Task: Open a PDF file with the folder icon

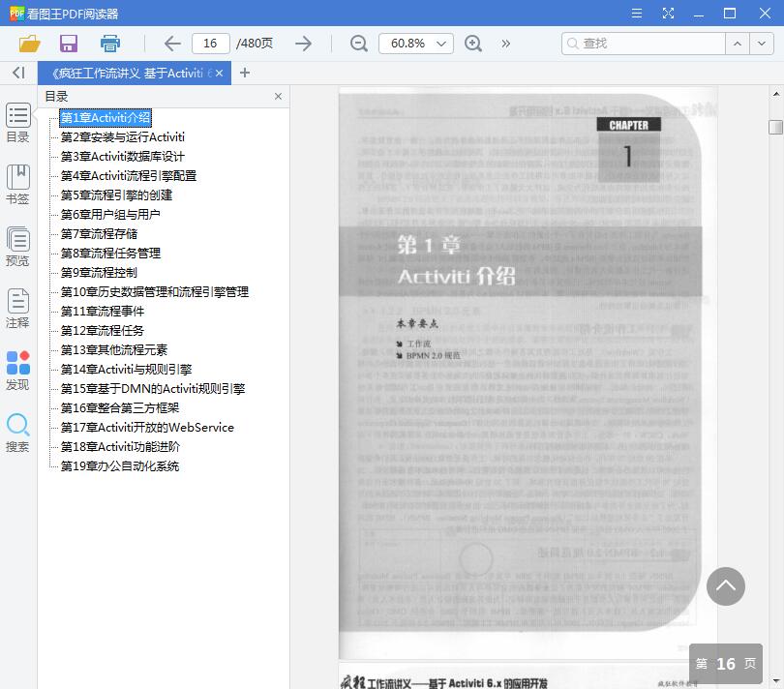Action: 29,44
